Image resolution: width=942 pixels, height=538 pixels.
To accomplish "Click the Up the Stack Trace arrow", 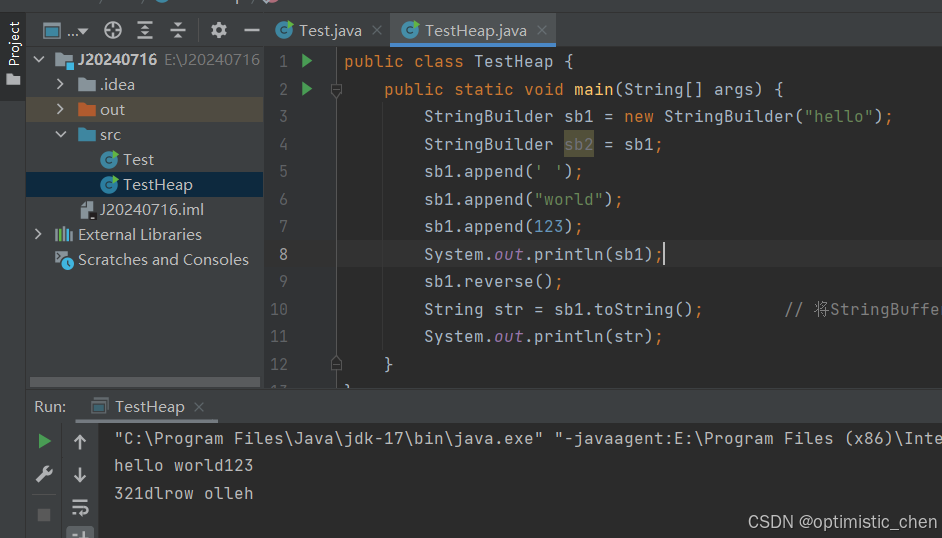I will coord(80,443).
